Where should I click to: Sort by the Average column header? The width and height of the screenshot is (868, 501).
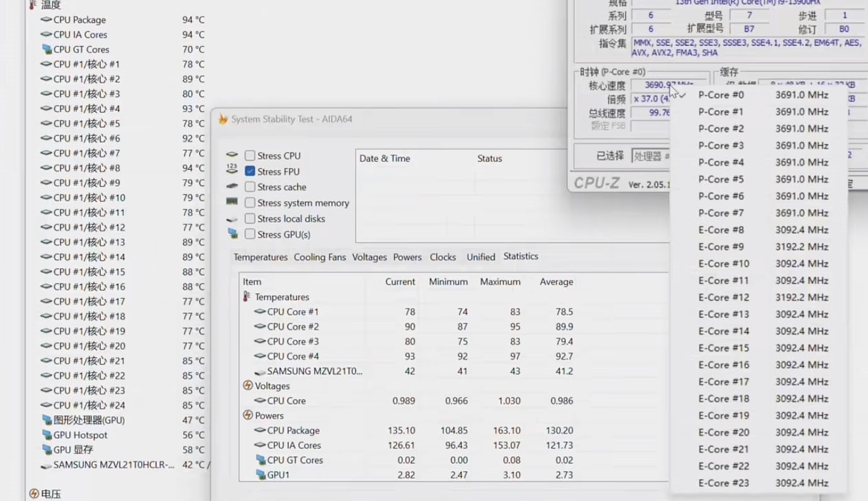click(x=556, y=282)
